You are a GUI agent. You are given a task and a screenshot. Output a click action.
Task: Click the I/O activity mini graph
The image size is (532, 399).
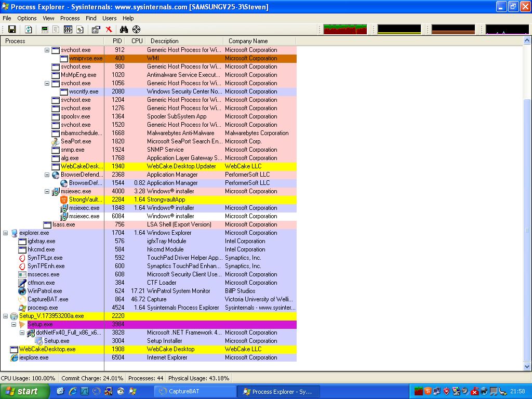(507, 29)
